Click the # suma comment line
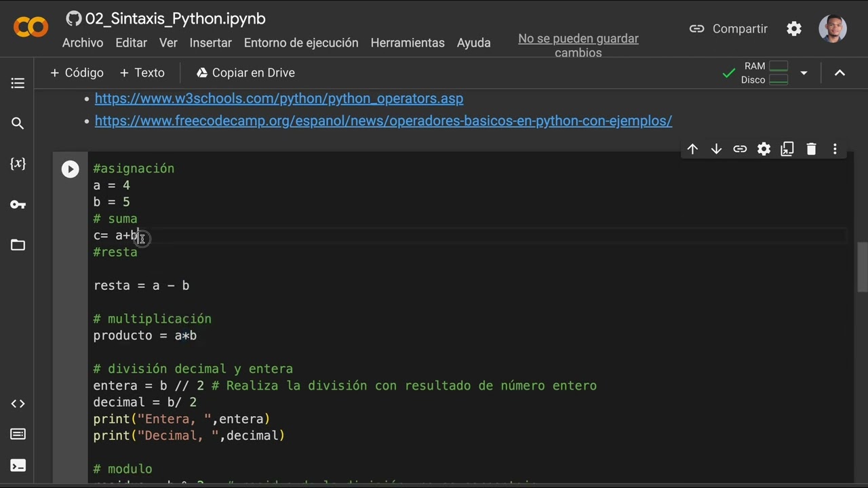The height and width of the screenshot is (488, 868). (115, 218)
